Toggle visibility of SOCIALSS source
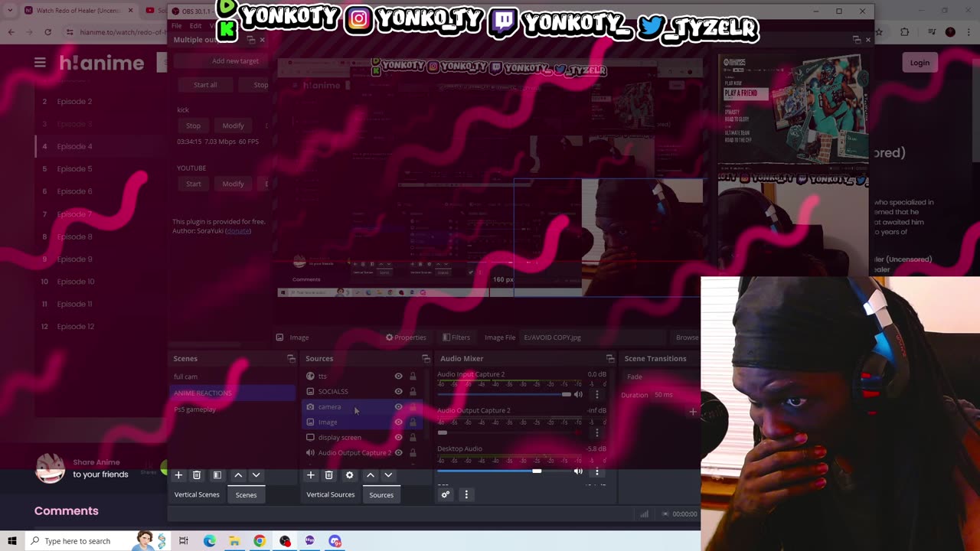 tap(398, 392)
